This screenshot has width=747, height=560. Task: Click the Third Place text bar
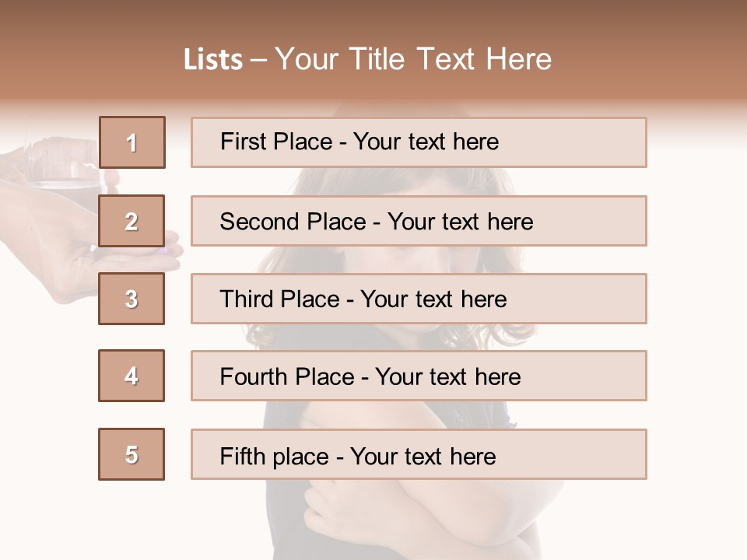point(419,299)
